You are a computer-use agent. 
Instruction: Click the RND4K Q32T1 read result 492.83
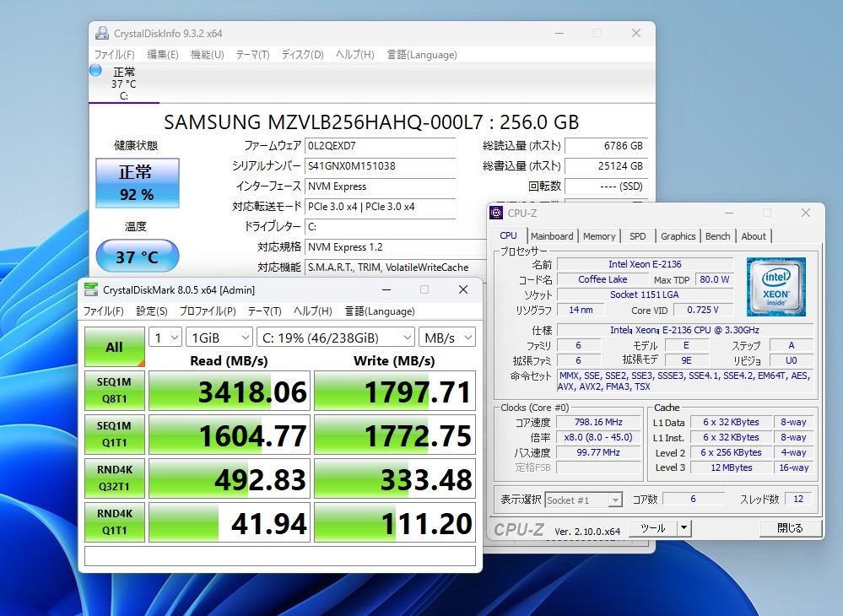[230, 478]
